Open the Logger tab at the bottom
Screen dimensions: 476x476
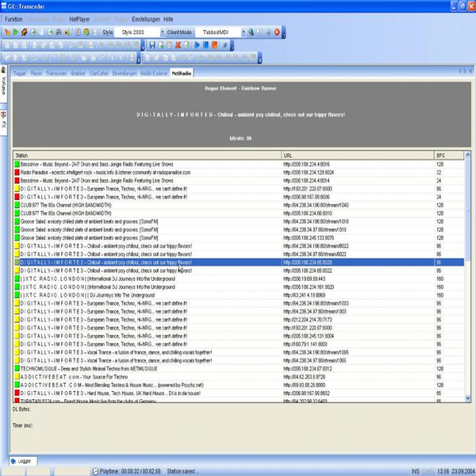[23, 461]
